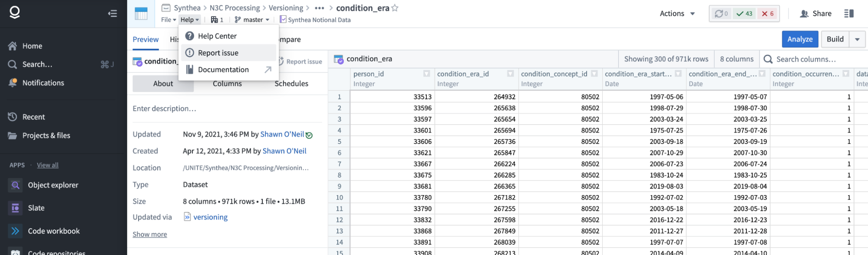Click Show more details link
This screenshot has height=255, width=868.
pyautogui.click(x=150, y=235)
